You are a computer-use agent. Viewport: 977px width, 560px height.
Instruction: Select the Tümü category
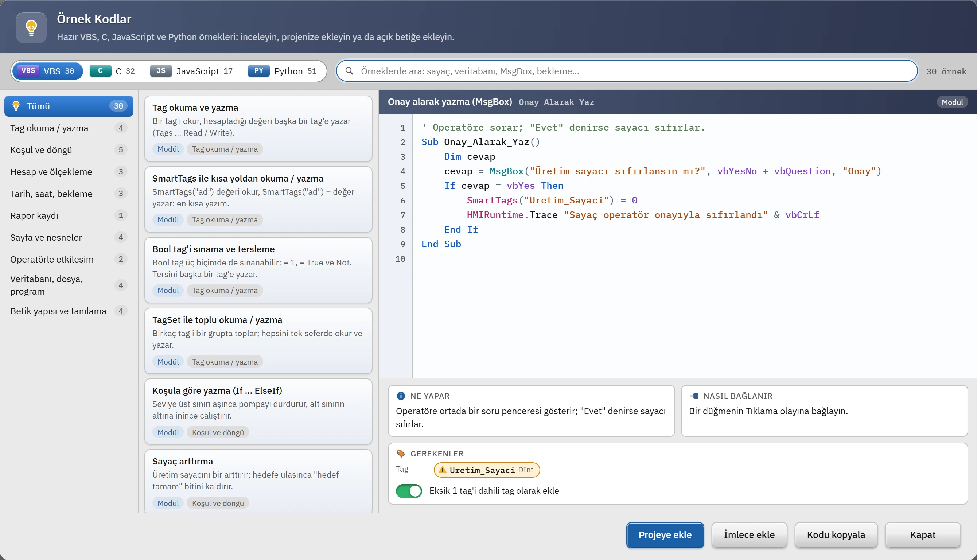point(69,106)
